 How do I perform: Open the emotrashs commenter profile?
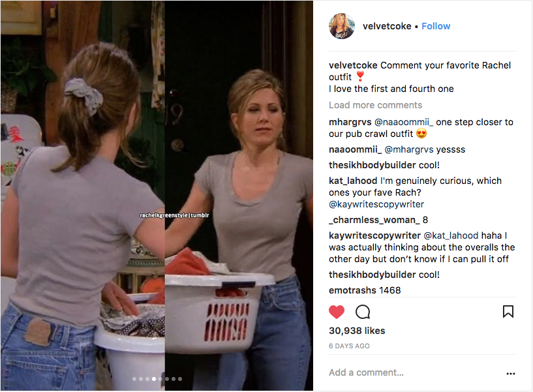click(x=352, y=290)
